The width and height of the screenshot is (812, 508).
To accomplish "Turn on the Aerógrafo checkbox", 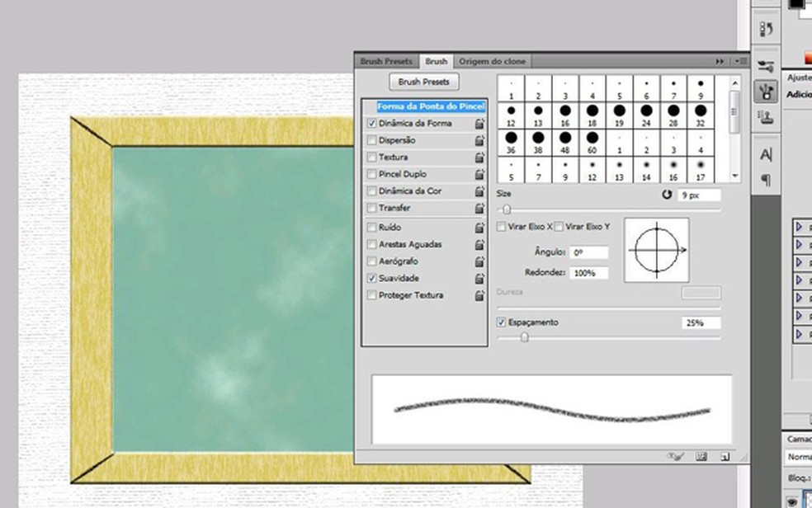I will (371, 261).
